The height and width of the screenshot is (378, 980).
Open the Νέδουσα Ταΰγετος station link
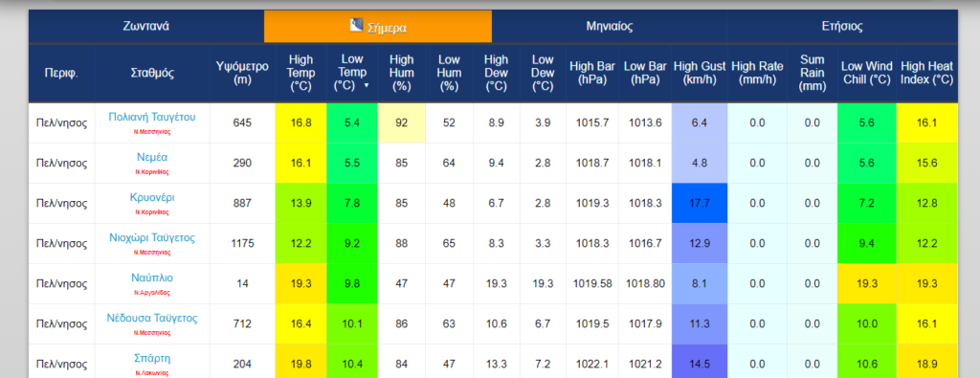click(x=152, y=318)
